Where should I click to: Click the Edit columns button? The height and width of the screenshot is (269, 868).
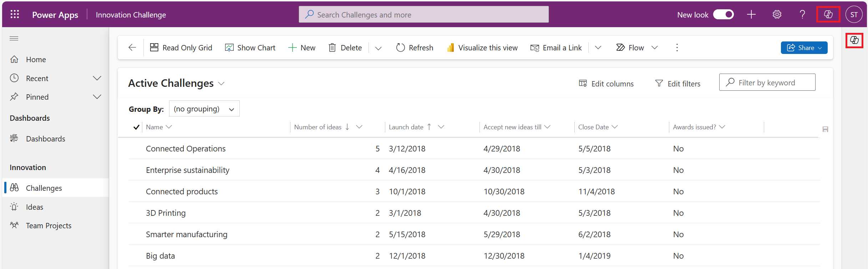[606, 84]
